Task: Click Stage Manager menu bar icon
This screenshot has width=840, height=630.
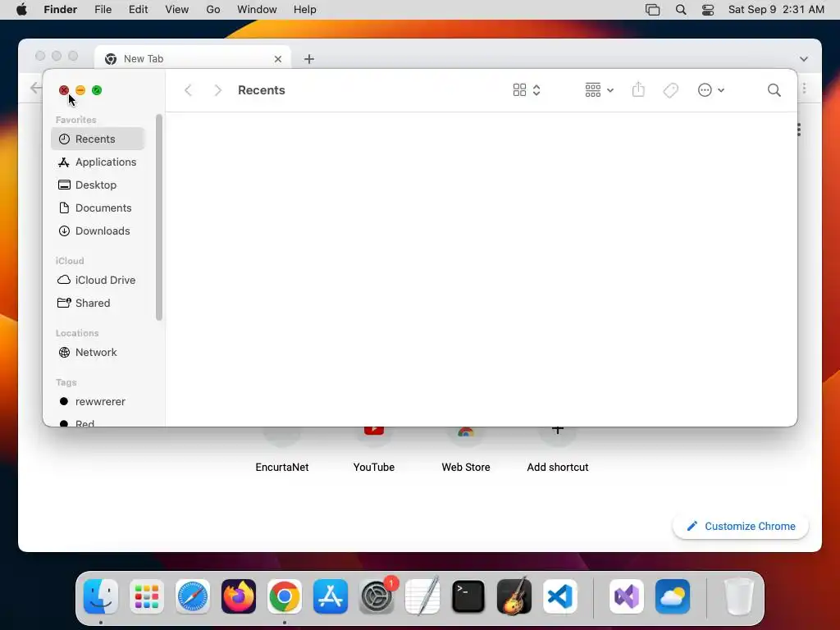Action: 652,10
